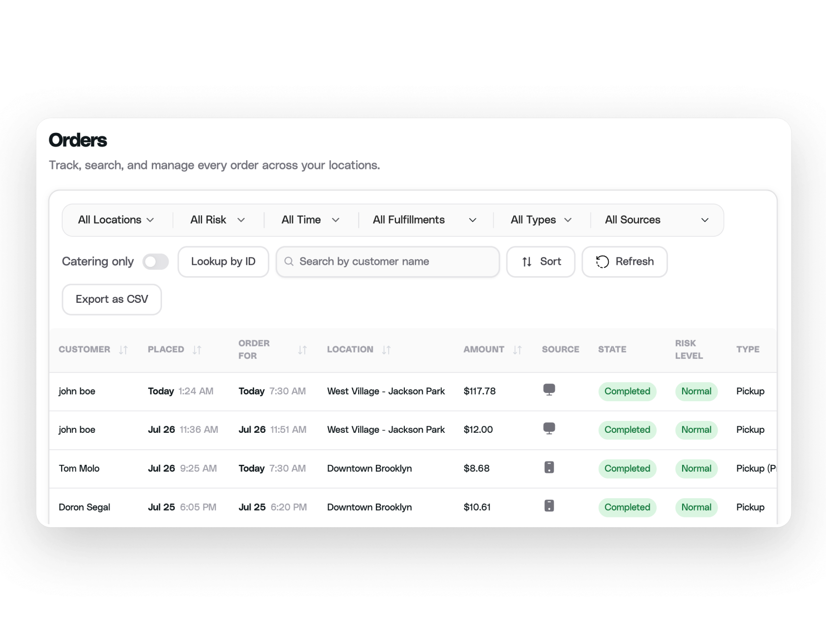Open the All Time filter dropdown
This screenshot has width=826, height=644.
pos(310,220)
